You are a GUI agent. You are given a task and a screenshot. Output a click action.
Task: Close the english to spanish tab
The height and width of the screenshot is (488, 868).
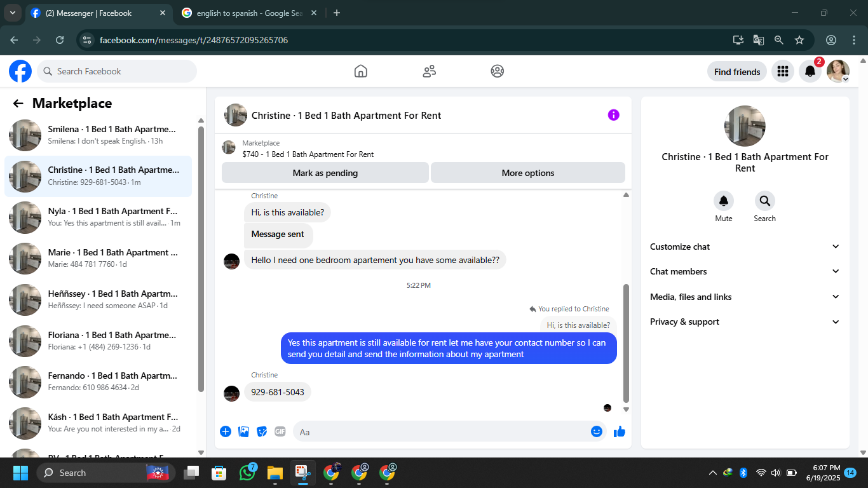(313, 13)
